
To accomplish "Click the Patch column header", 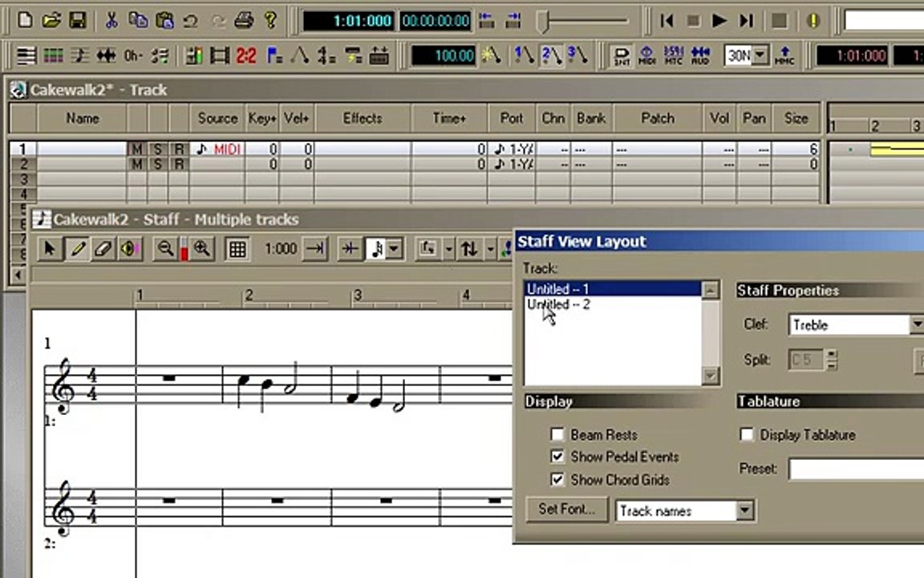I will tap(658, 119).
